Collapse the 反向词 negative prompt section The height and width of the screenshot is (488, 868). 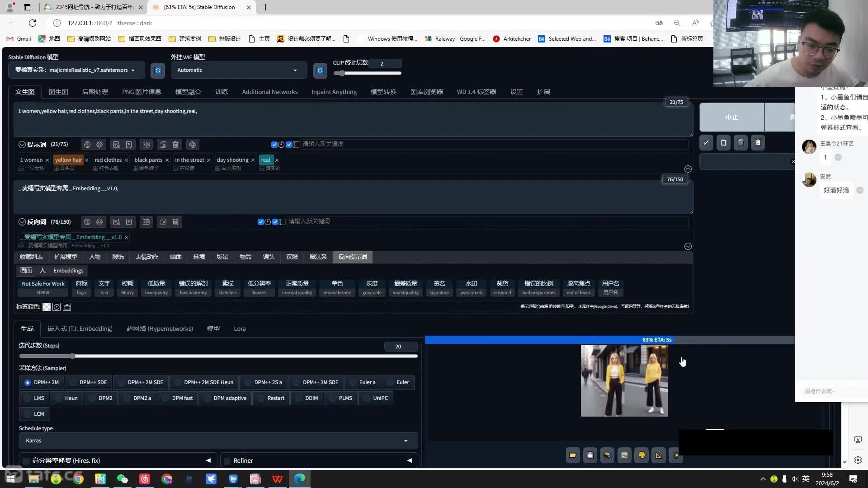point(22,222)
